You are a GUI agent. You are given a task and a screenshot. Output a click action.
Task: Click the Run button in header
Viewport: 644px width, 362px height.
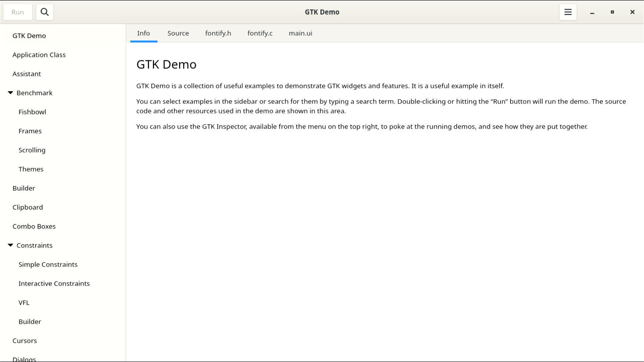pos(18,12)
